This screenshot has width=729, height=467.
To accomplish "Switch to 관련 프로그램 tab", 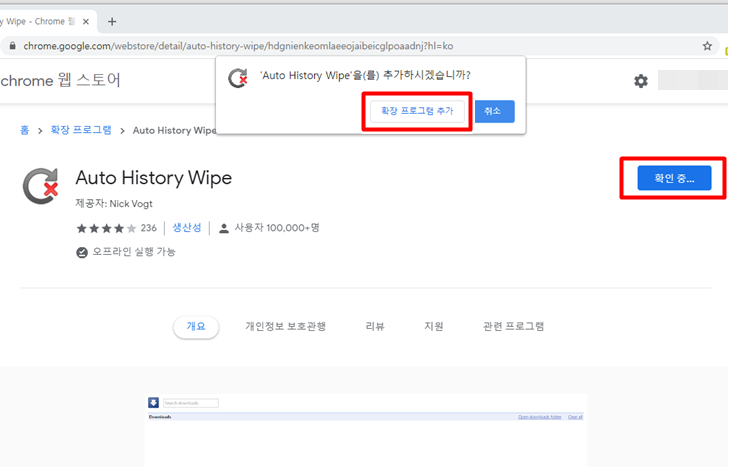I will click(x=513, y=327).
